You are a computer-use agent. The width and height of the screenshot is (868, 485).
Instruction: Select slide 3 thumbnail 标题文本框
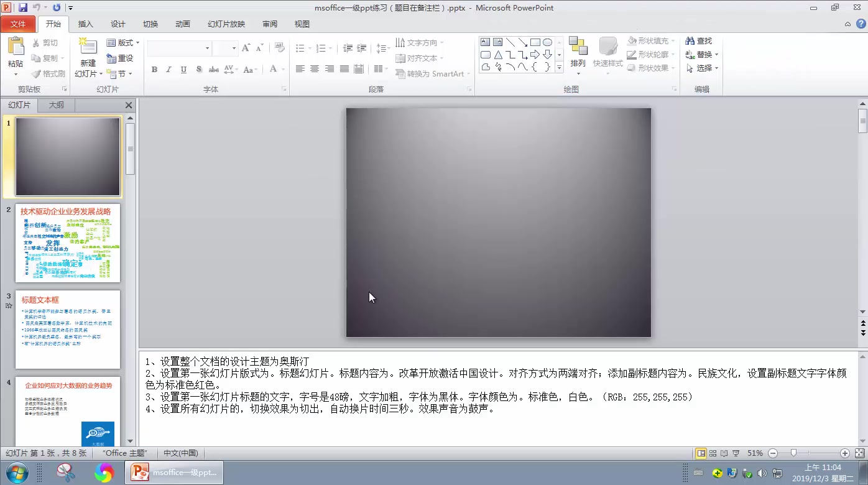click(x=68, y=330)
